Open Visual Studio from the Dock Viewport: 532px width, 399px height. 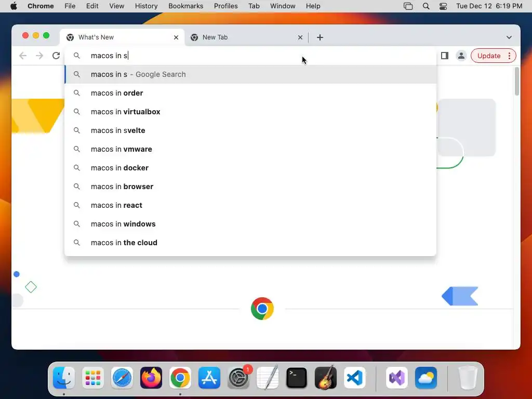[x=396, y=378]
